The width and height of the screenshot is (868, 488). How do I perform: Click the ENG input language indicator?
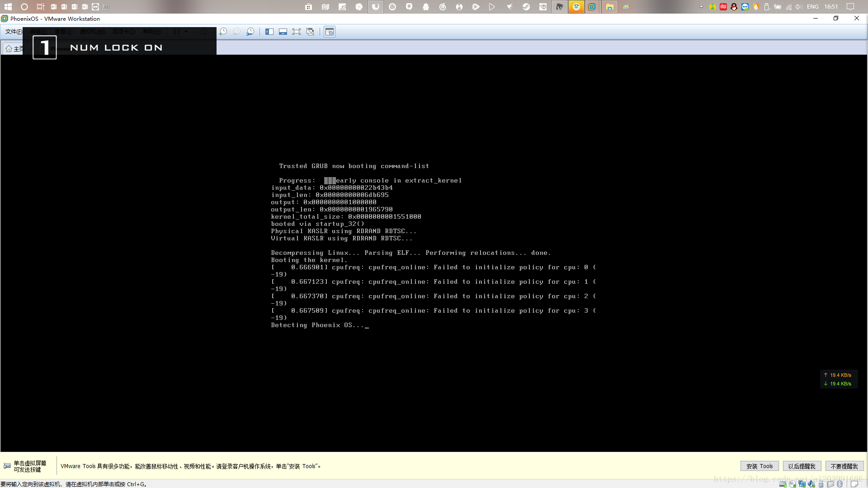point(812,7)
